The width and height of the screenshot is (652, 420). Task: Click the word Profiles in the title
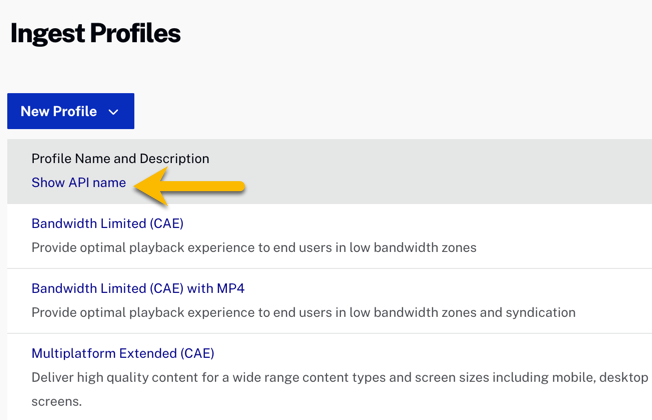tap(136, 33)
